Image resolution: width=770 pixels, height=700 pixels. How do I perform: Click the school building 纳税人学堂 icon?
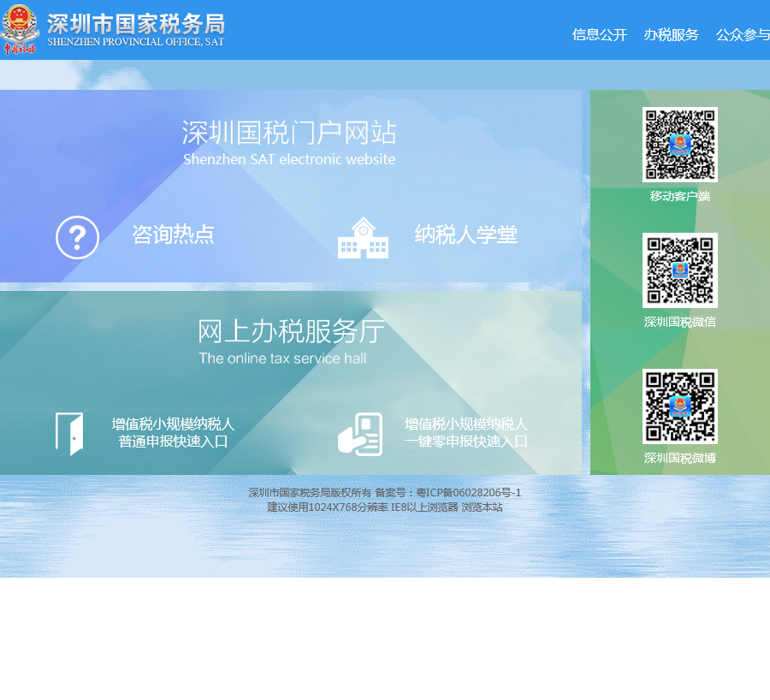[363, 238]
